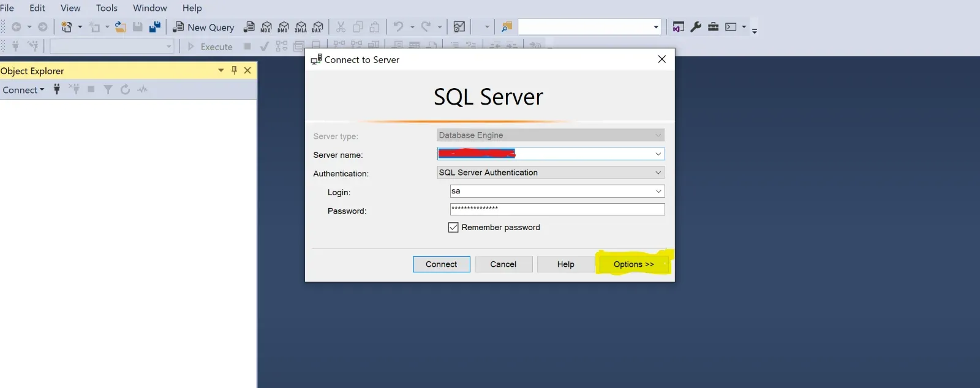The width and height of the screenshot is (980, 388).
Task: Click the Stop square icon in Object Explorer
Action: point(91,89)
